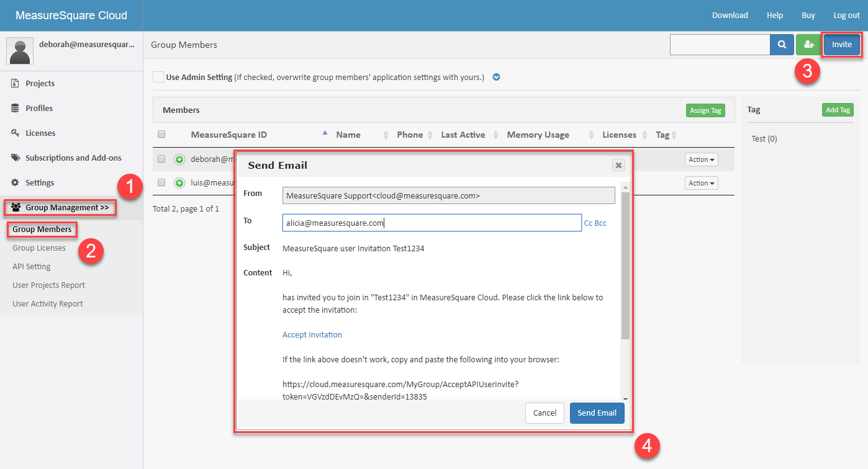Close the Send Email dialog
This screenshot has height=469, width=868.
pyautogui.click(x=618, y=165)
